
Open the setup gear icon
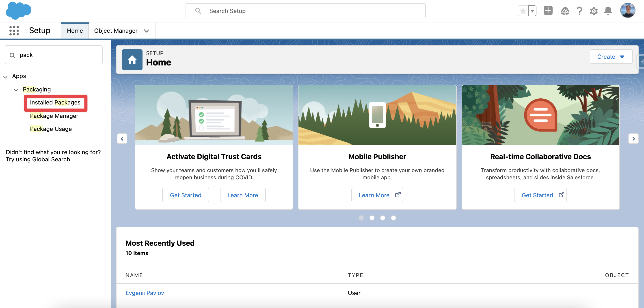click(594, 11)
